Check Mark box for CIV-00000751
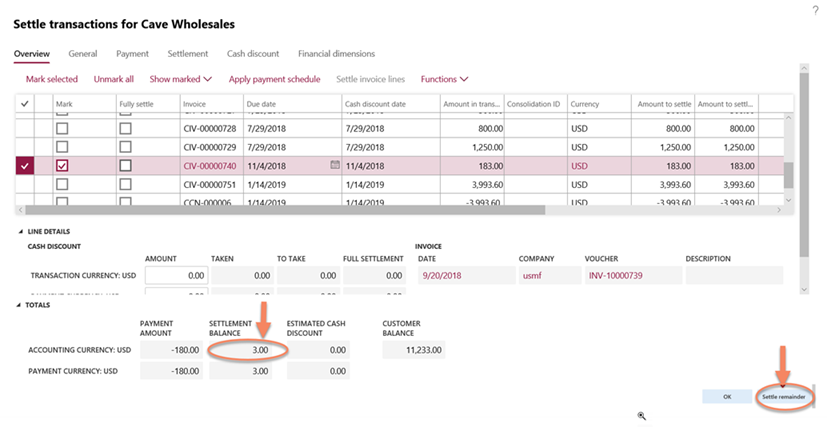This screenshot has height=427, width=827. click(x=62, y=184)
